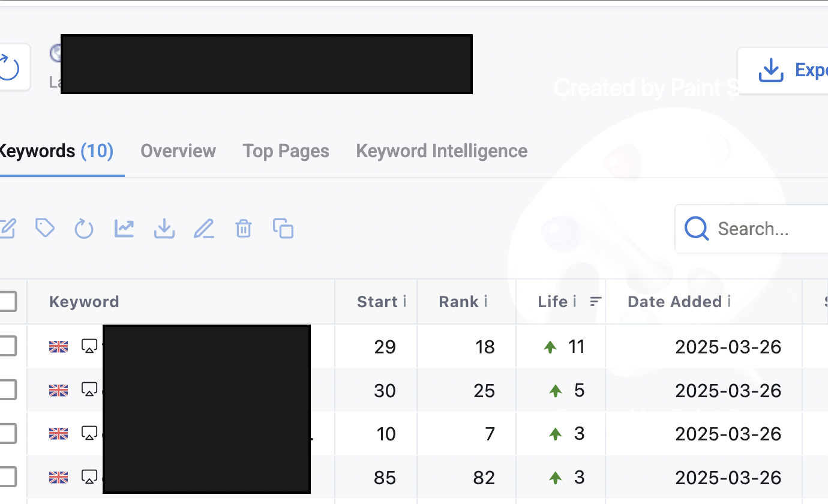828x504 pixels.
Task: Open the Keyword Intelligence tab
Action: [442, 151]
